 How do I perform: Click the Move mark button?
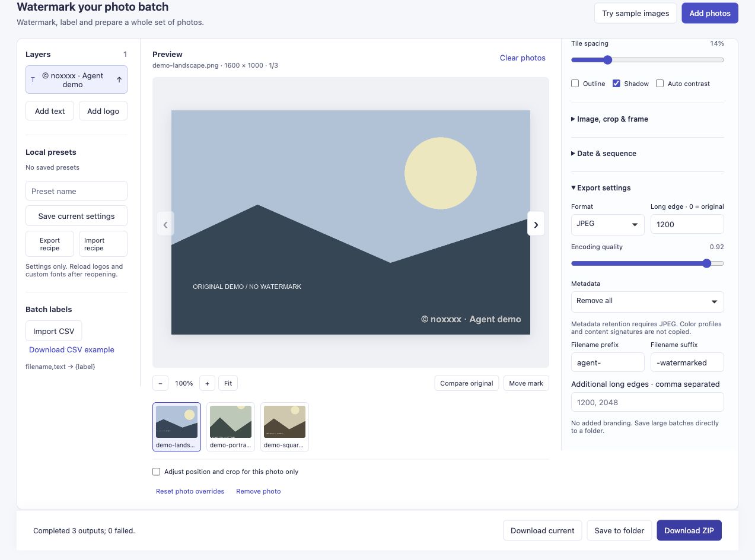(x=526, y=383)
